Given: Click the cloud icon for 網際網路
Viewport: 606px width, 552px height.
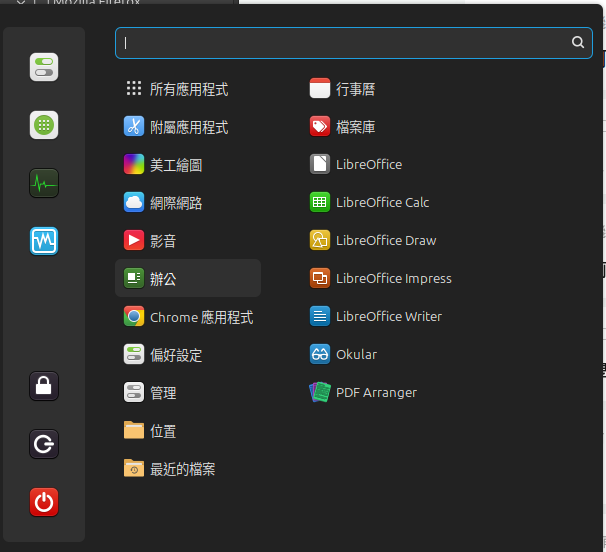Looking at the screenshot, I should point(134,202).
